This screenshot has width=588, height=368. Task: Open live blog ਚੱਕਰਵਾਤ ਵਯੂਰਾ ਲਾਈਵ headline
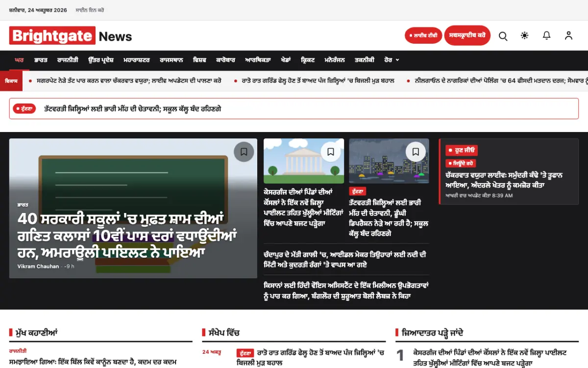504,180
